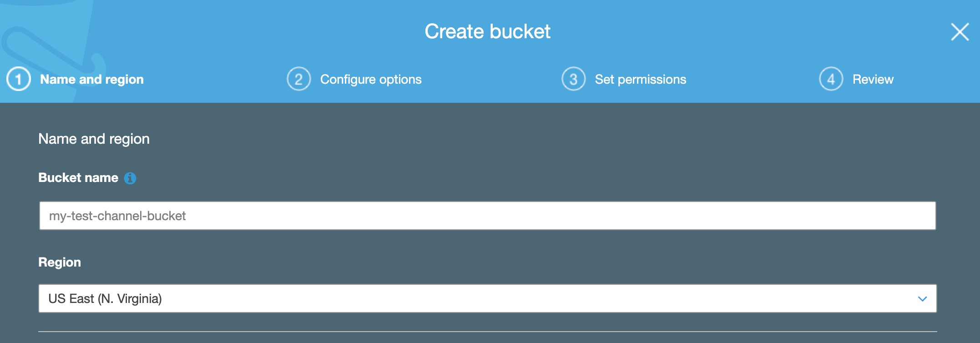The image size is (980, 343).
Task: Jump to the step 3 circle icon
Action: pyautogui.click(x=574, y=79)
